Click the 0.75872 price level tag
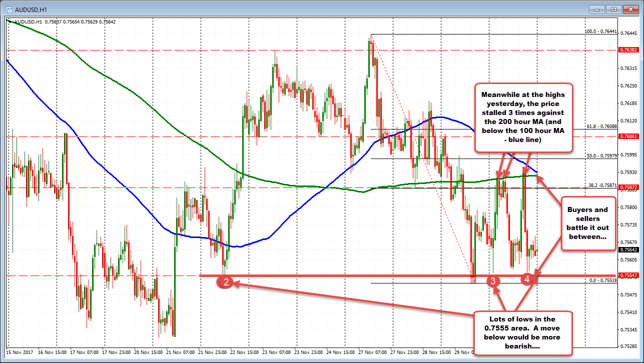This screenshot has height=363, width=644. tap(628, 187)
